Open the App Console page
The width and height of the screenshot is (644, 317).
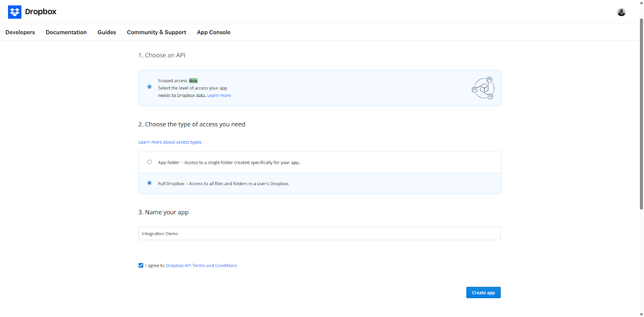pos(214,32)
